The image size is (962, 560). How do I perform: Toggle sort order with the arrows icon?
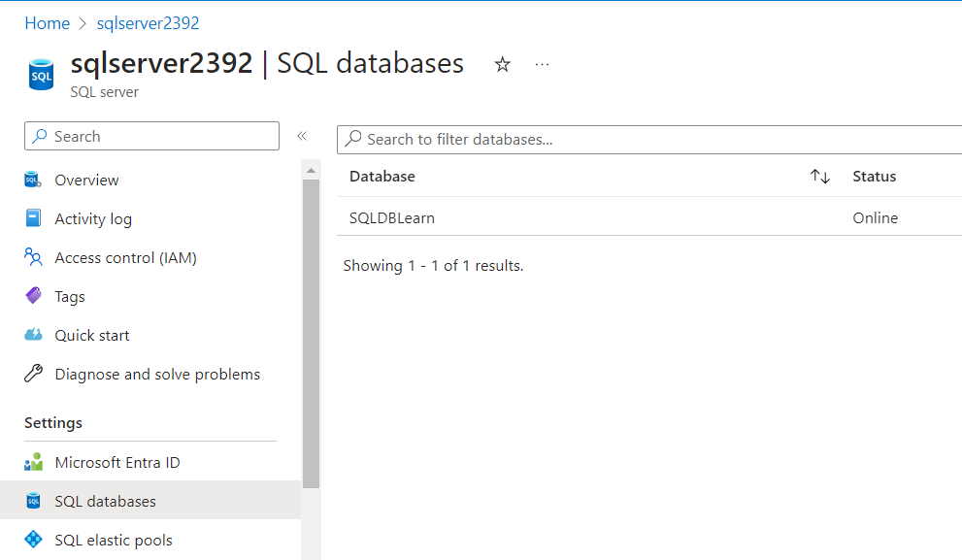820,177
